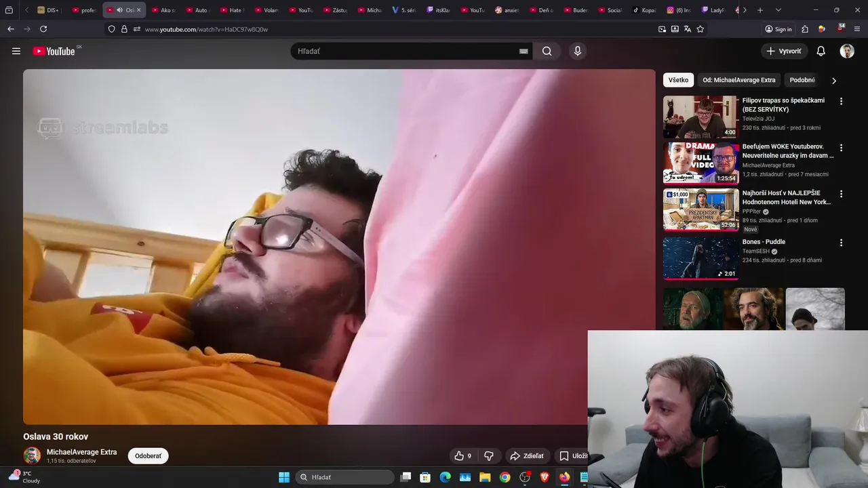Open the multicolored extension icon in the toolbar
Image resolution: width=868 pixels, height=488 pixels.
coord(822,29)
